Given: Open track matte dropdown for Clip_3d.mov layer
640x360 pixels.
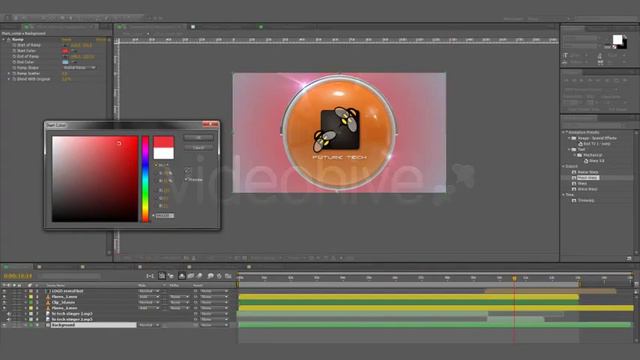Looking at the screenshot, I should pyautogui.click(x=179, y=303).
